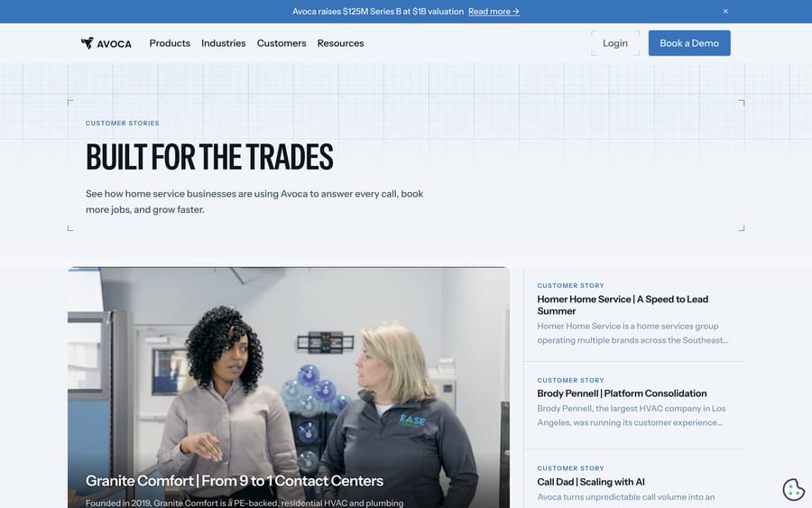Click 'See how home service businesses' paragraph

pyautogui.click(x=254, y=201)
